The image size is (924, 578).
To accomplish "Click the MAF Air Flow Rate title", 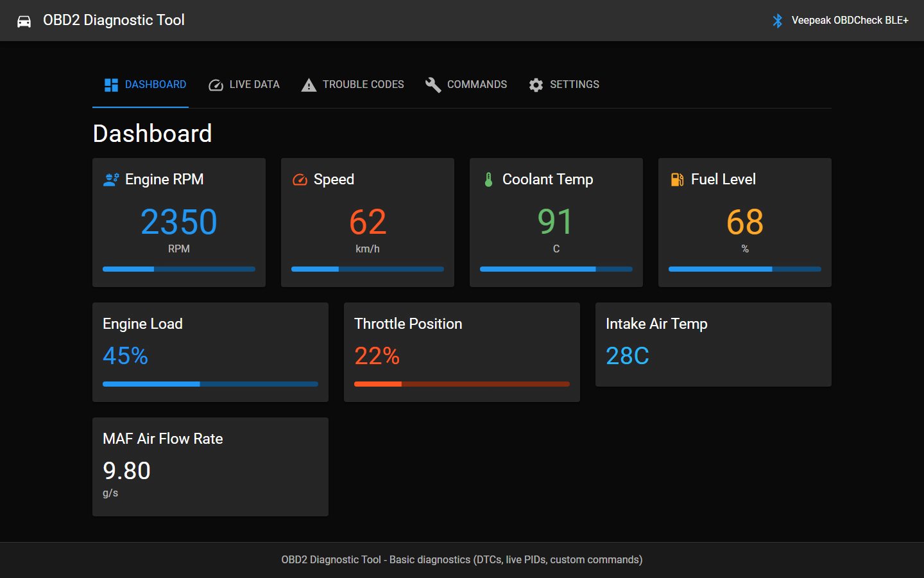I will pyautogui.click(x=163, y=439).
